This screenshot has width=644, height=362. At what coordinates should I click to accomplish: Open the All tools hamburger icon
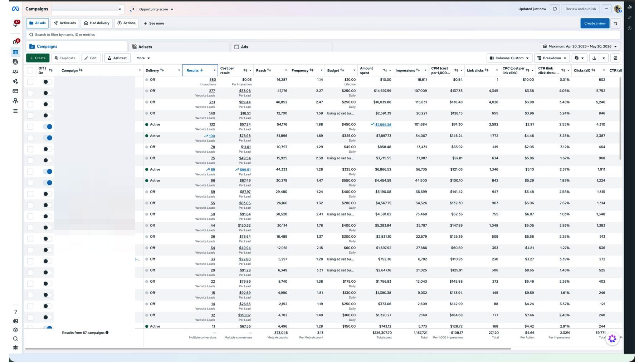pyautogui.click(x=15, y=111)
